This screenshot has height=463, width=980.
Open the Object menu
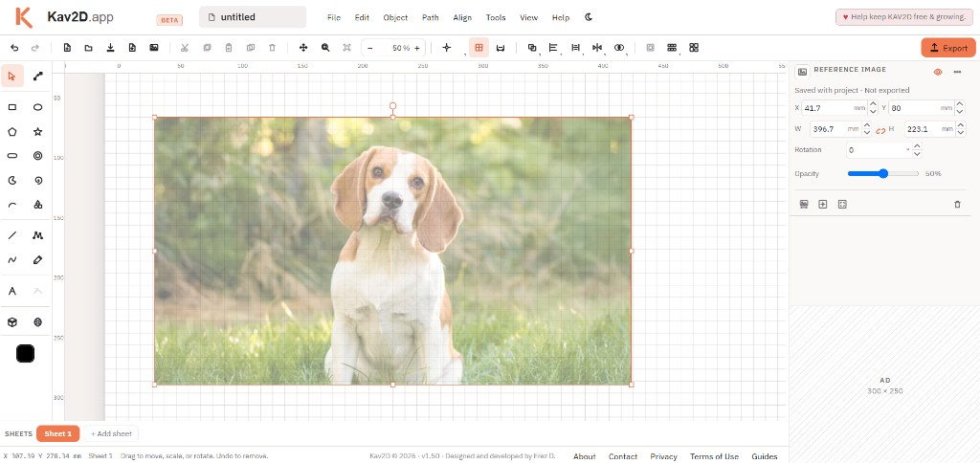(x=395, y=17)
